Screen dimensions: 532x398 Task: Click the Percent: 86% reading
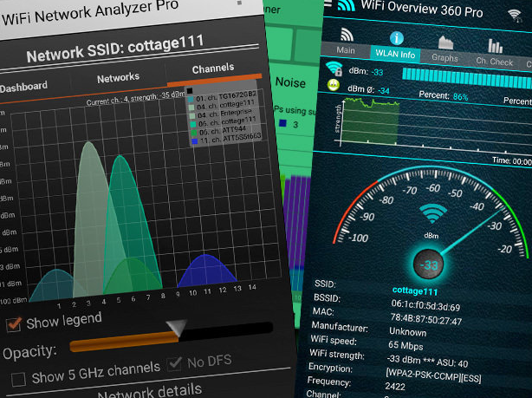point(444,95)
